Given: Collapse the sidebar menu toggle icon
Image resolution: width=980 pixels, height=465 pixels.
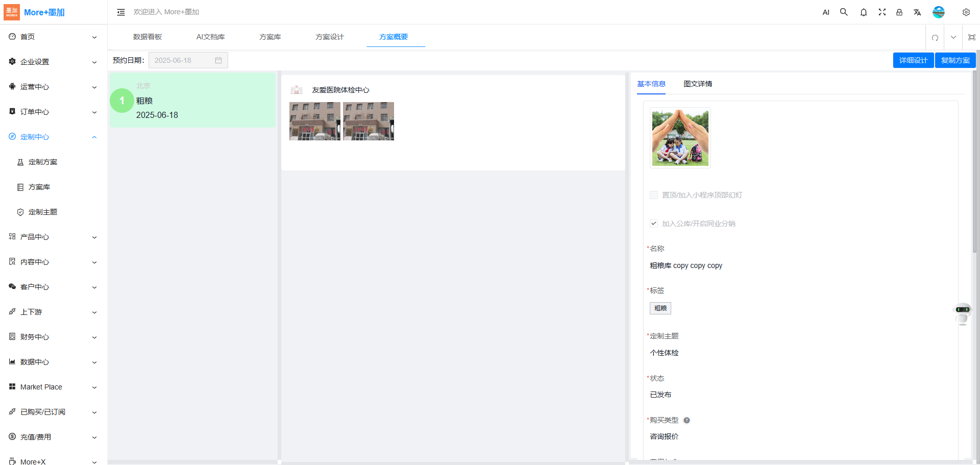Looking at the screenshot, I should 121,12.
